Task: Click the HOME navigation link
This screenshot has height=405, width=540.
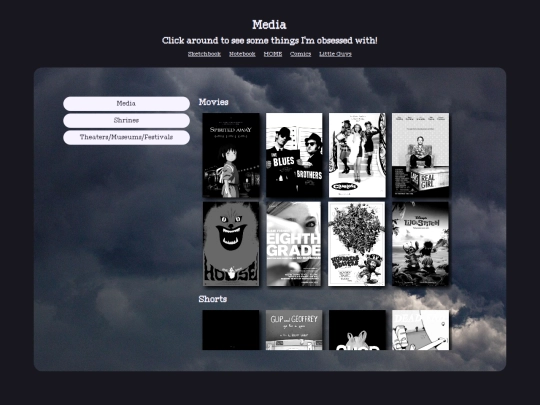Action: tap(273, 54)
